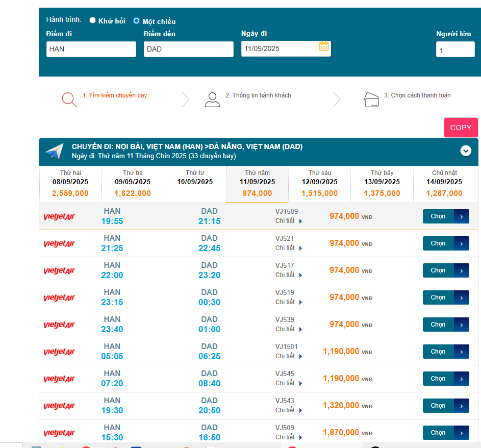Click the paper airplane departure icon
Screen dimensions: 481x448
pos(54,152)
